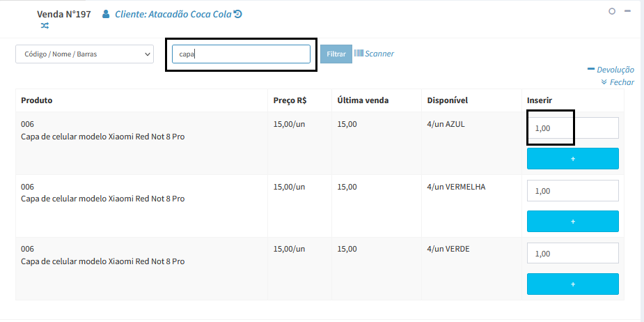Click the barcode Scanner icon

tap(359, 53)
